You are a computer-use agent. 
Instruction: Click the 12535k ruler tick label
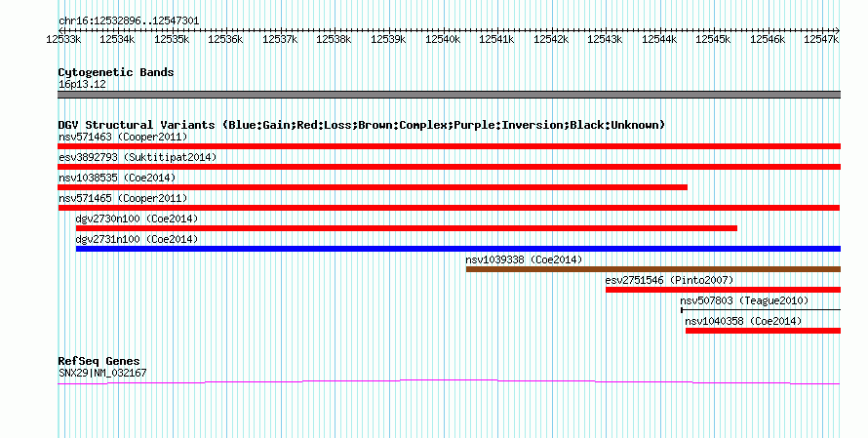point(172,40)
